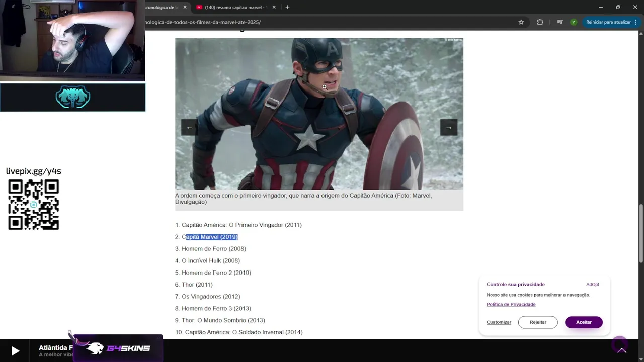Screen dimensions: 644x362
Task: Click the webcam overlay of the streamer
Action: [72, 40]
